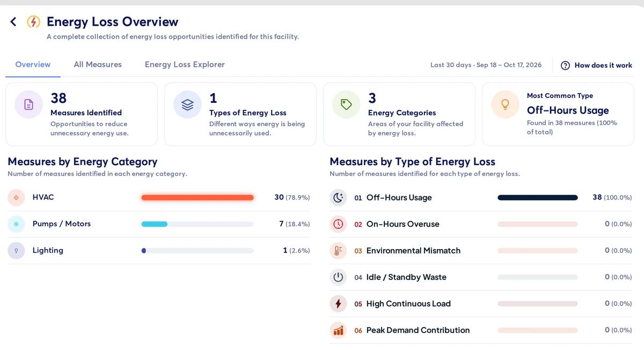Image resolution: width=644 pixels, height=350 pixels.
Task: Open the Energy Loss Explorer tab
Action: click(x=185, y=64)
